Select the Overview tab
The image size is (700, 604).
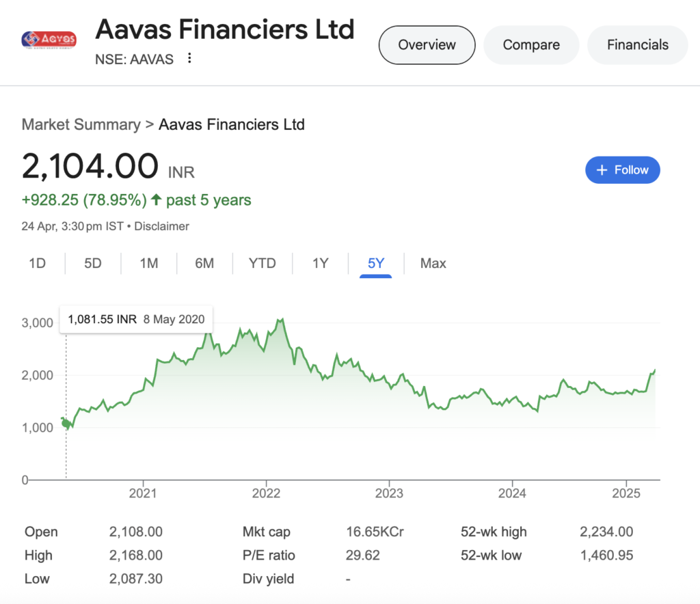pos(427,45)
